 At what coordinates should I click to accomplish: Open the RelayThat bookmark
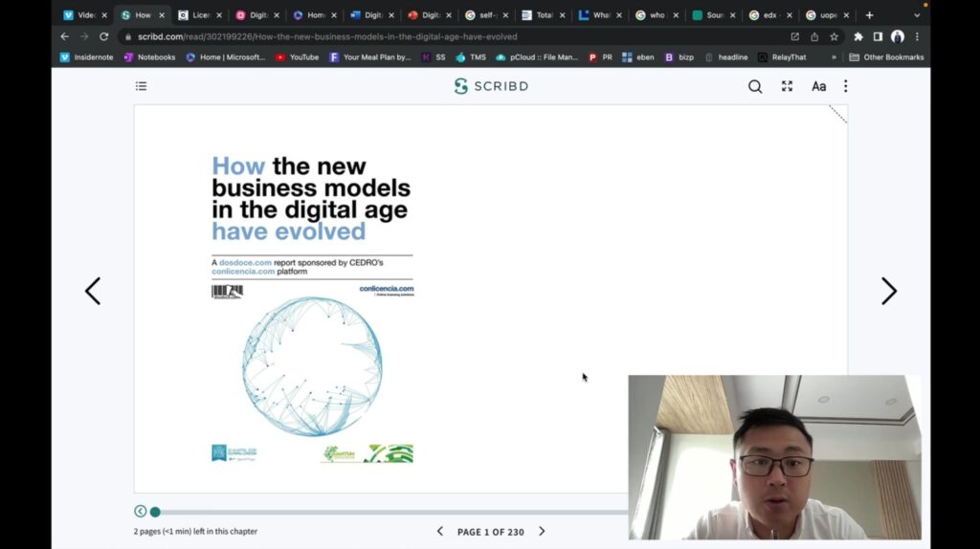[783, 57]
